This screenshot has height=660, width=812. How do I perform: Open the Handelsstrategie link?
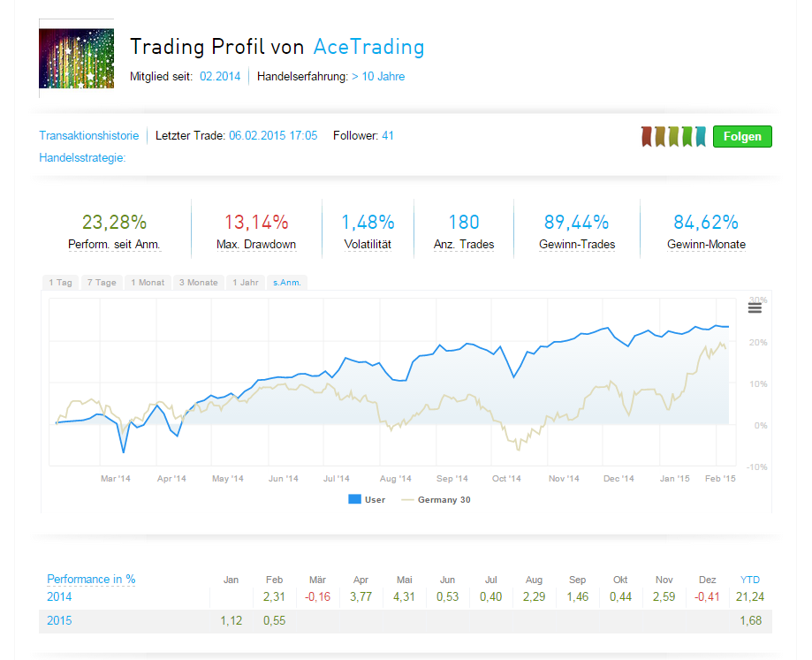(82, 157)
